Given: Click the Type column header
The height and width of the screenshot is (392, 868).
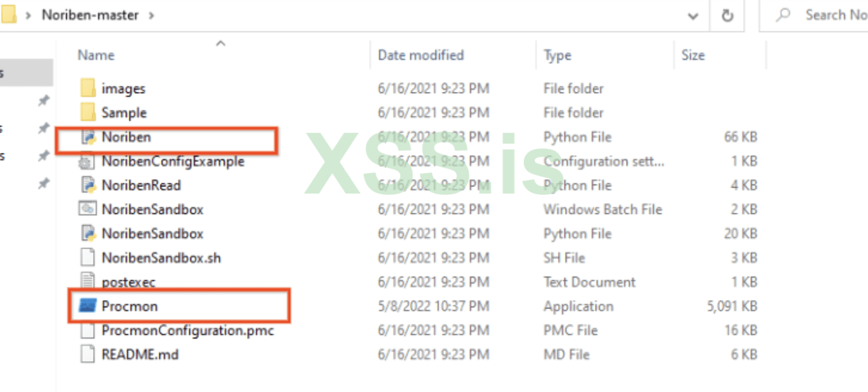Looking at the screenshot, I should tap(557, 55).
